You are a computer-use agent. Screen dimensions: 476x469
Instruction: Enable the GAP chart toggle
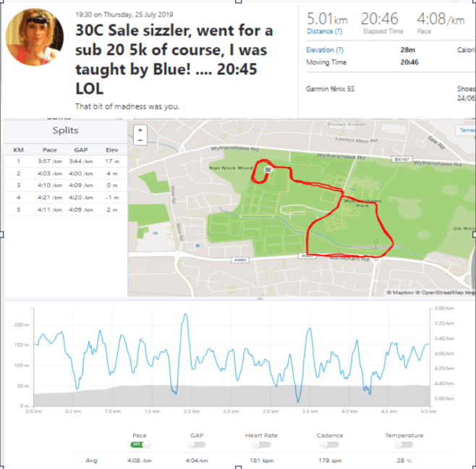click(x=196, y=444)
